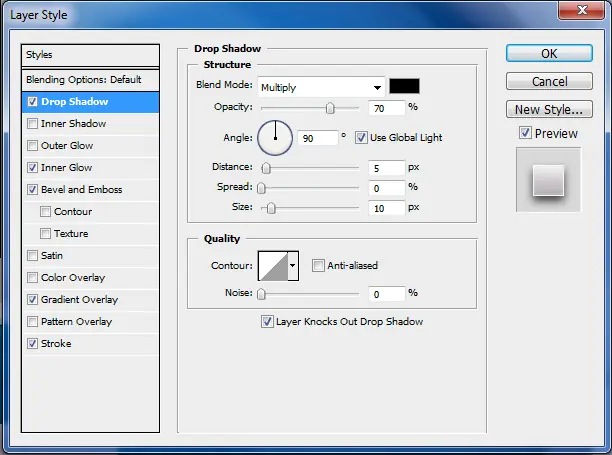Open the Color Overlay settings label
612x455 pixels.
click(73, 277)
